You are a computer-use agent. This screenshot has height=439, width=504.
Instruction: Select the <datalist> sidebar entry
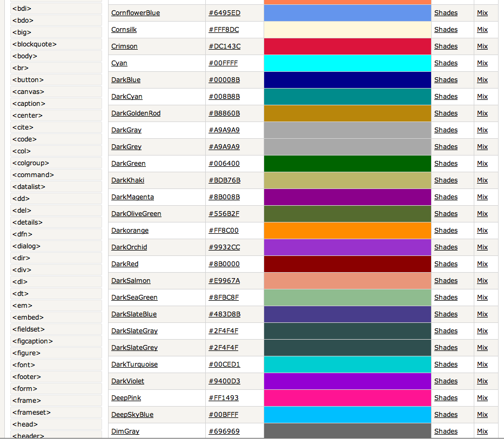coord(56,187)
